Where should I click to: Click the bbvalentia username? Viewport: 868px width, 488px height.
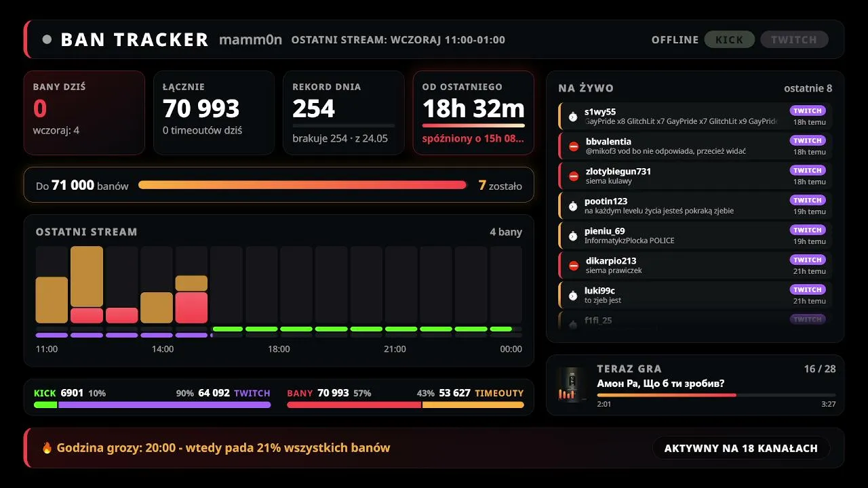point(608,142)
